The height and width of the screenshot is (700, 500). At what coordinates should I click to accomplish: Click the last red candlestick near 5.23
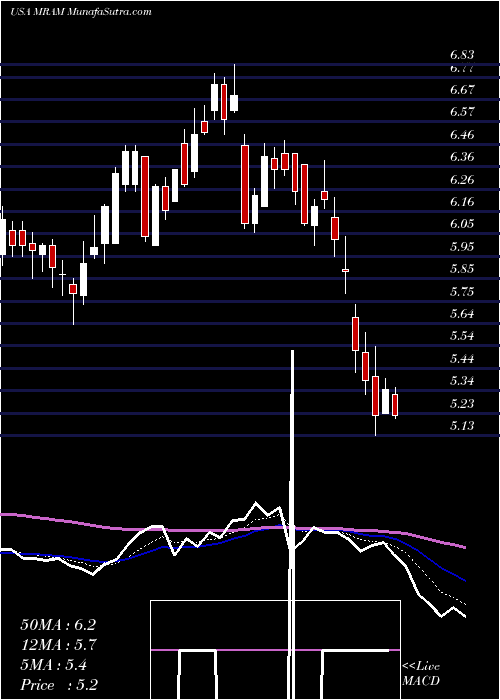(x=395, y=405)
